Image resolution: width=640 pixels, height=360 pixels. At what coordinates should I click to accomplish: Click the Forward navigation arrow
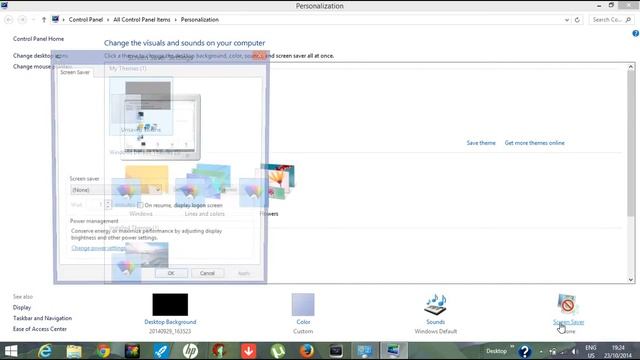click(x=22, y=20)
